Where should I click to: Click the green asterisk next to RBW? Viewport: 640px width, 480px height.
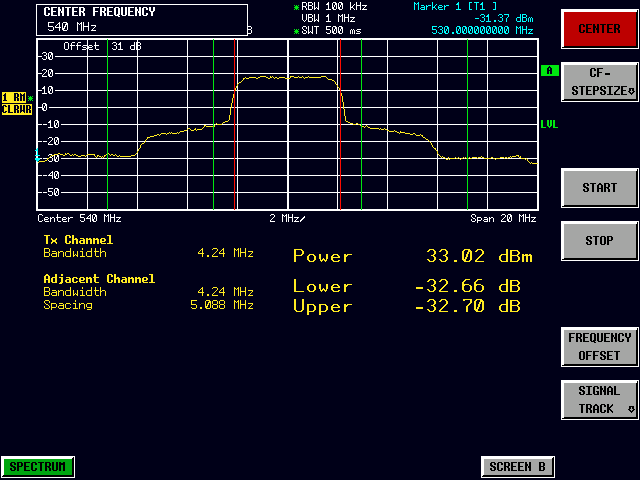point(296,7)
